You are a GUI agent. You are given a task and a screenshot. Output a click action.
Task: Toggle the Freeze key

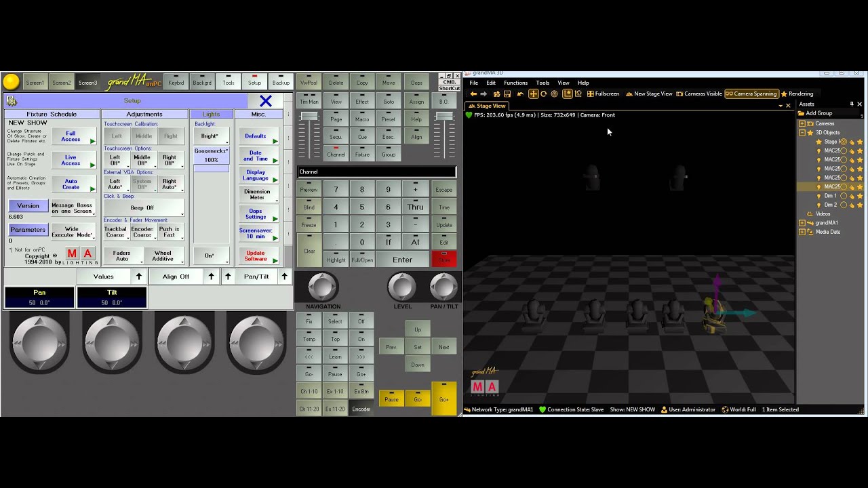309,225
